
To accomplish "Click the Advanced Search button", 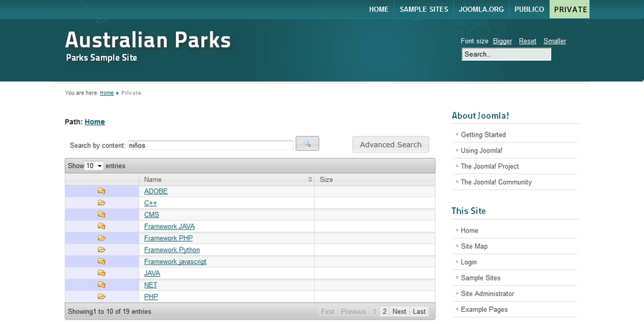I will 391,144.
